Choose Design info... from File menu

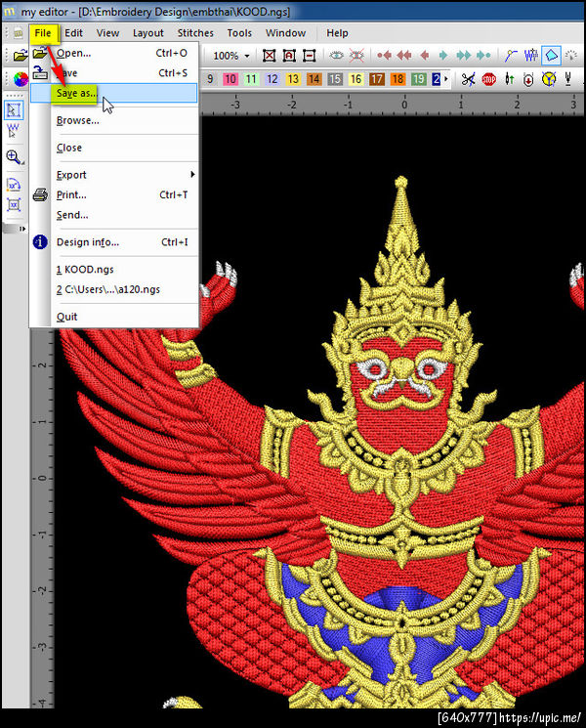(114, 242)
